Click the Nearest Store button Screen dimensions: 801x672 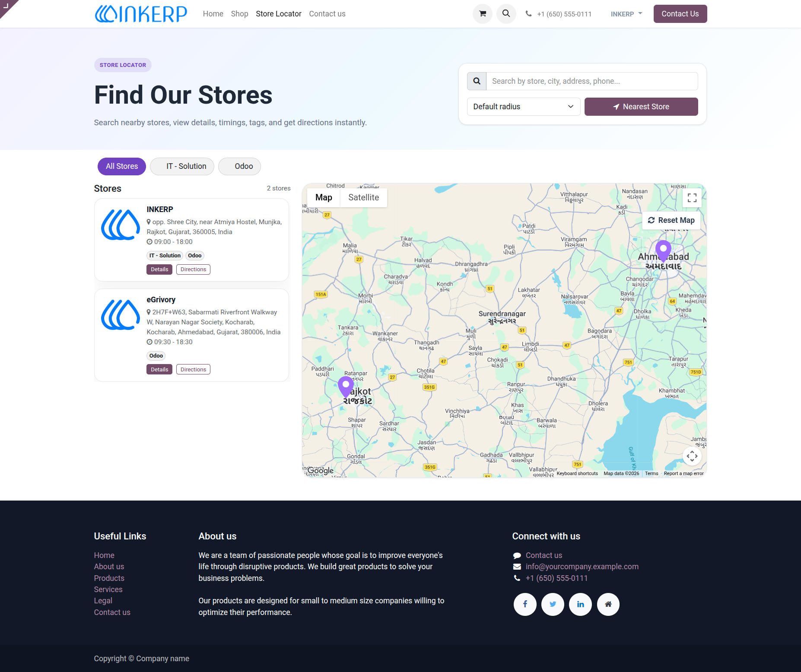[x=641, y=107]
